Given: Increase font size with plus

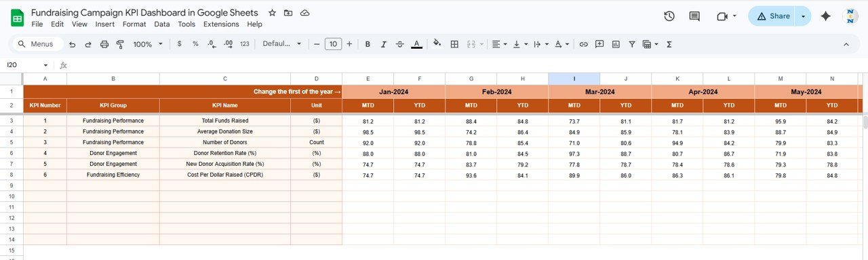Looking at the screenshot, I should point(349,44).
